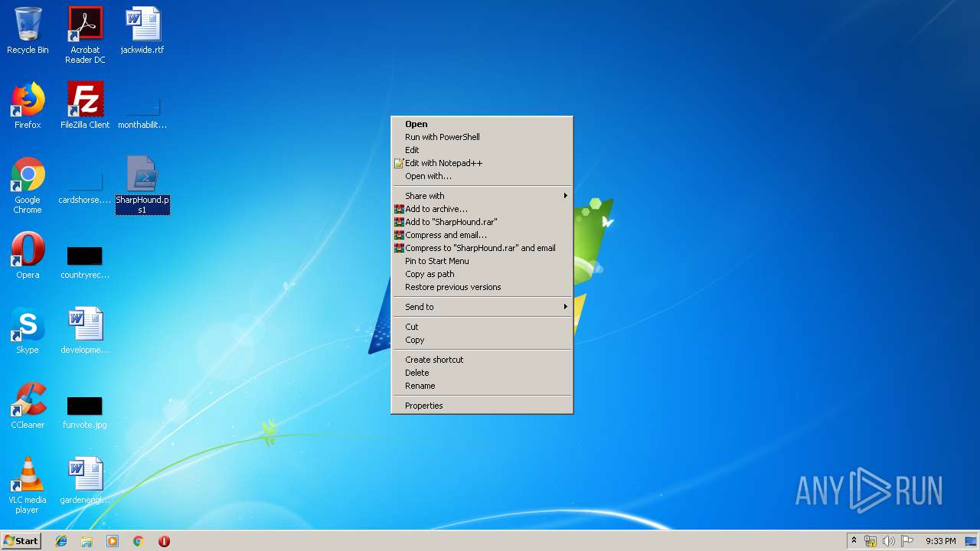Choose Open in the context menu
The image size is (980, 551).
point(482,124)
